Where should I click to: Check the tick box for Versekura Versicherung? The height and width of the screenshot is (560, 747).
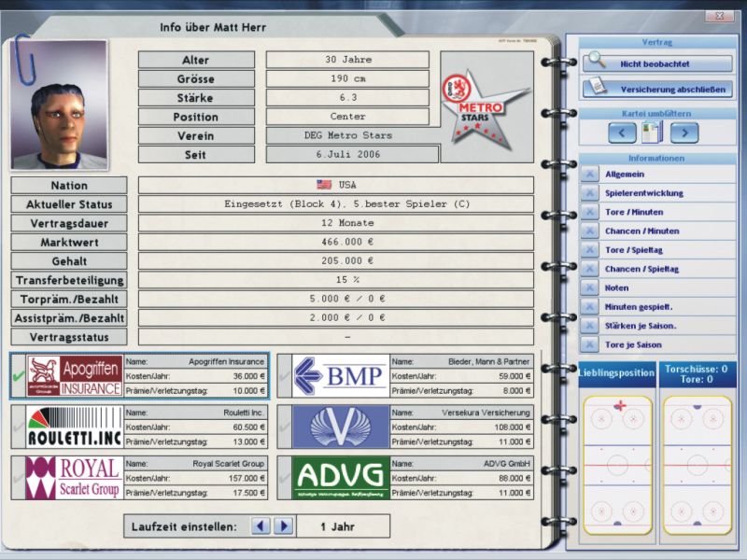285,427
